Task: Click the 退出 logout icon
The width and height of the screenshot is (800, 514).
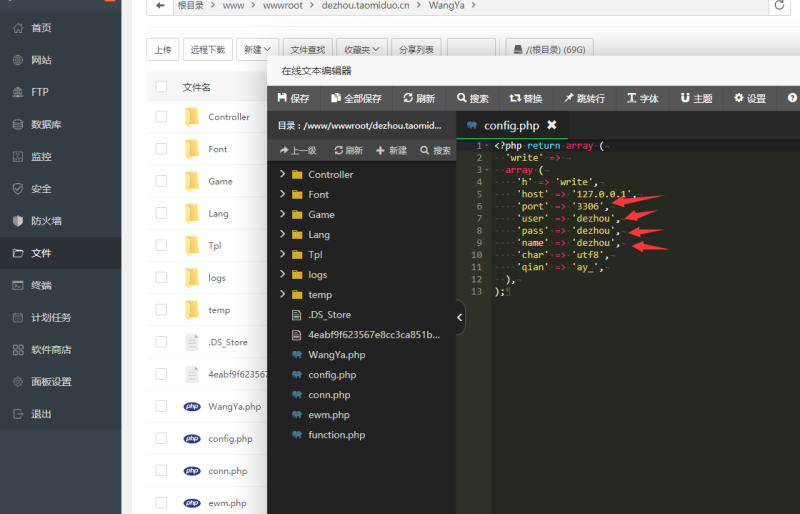Action: click(x=18, y=414)
